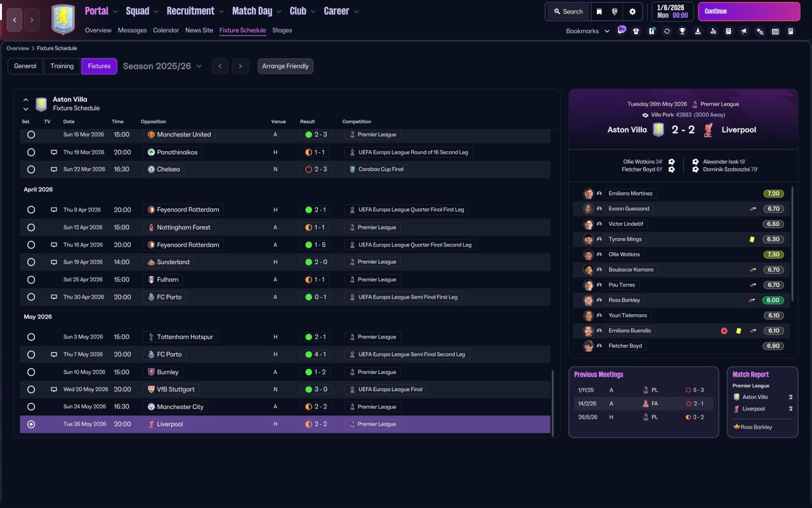Image resolution: width=812 pixels, height=508 pixels.
Task: Go to the next season arrow
Action: coord(240,66)
